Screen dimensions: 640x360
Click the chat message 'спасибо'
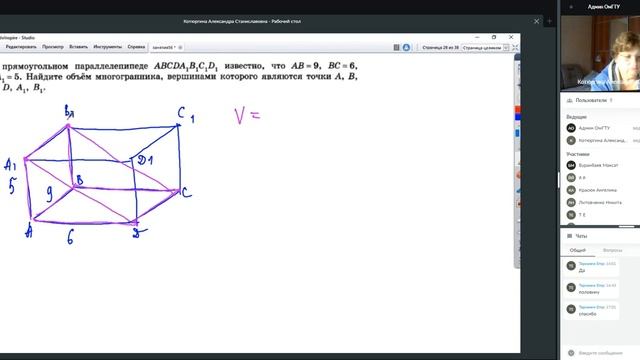tap(587, 314)
